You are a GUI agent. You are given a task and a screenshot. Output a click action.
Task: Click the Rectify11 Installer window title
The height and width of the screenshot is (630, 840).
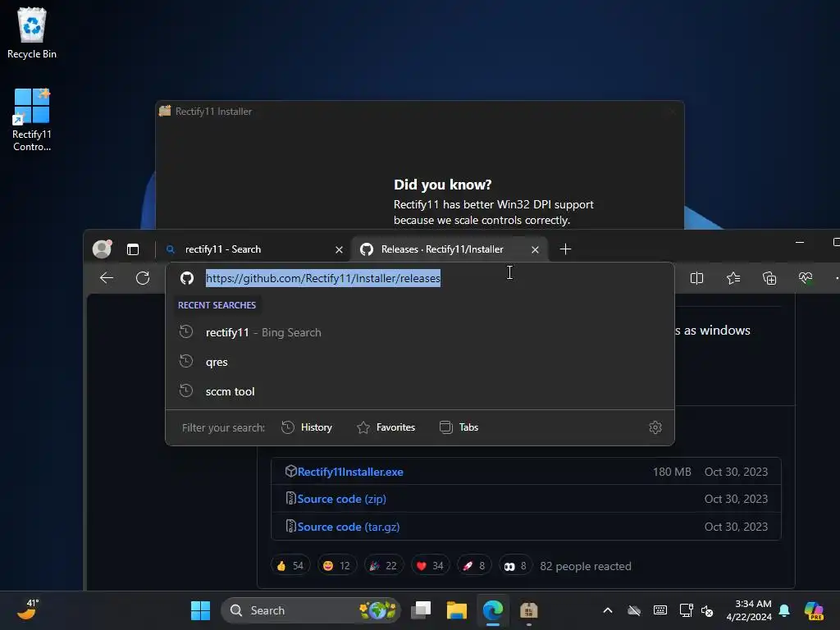[213, 112]
